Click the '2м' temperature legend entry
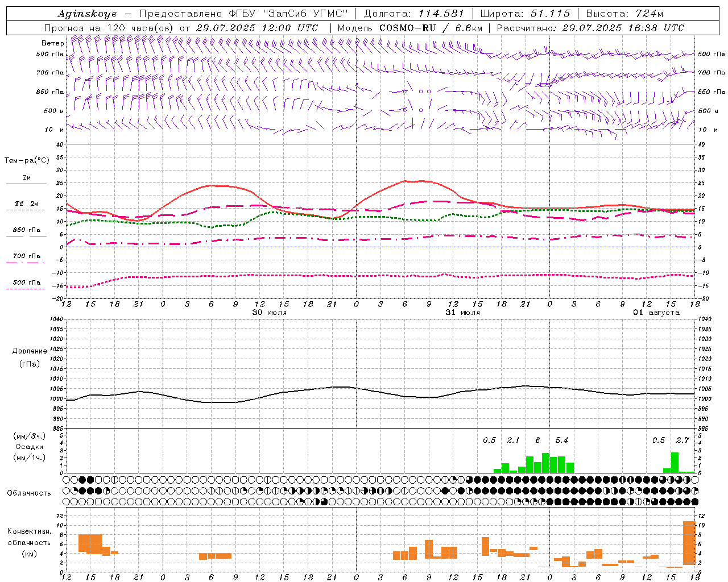The image size is (728, 582). point(27,177)
